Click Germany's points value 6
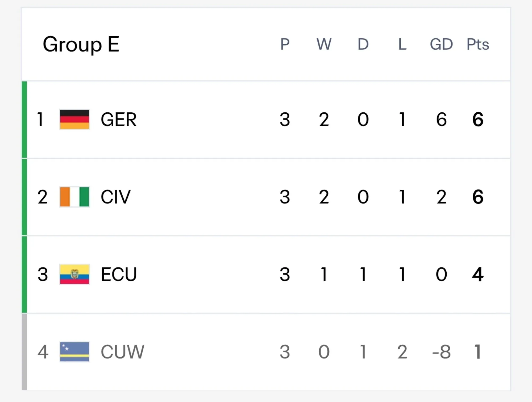Image resolution: width=532 pixels, height=402 pixels. [x=478, y=119]
